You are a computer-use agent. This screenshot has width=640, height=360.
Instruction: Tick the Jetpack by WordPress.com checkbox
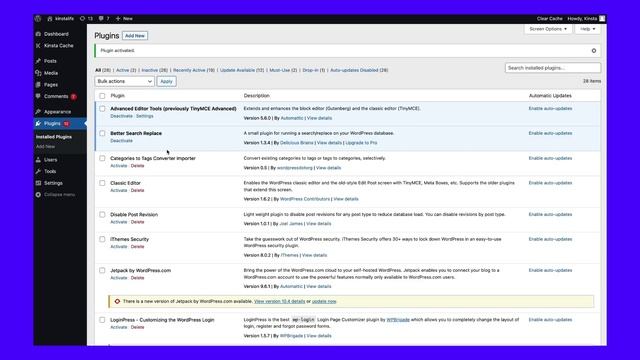click(102, 270)
